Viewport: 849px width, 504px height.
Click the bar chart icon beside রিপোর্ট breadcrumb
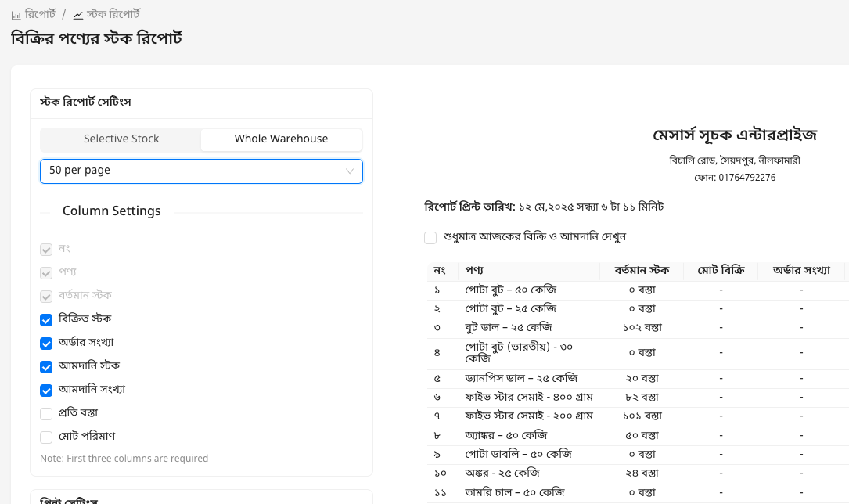point(16,13)
